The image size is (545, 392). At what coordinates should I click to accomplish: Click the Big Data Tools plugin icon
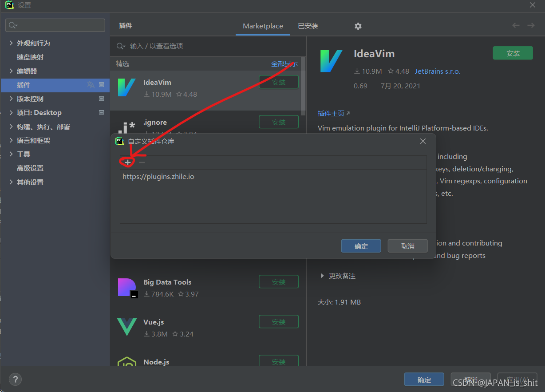tap(127, 288)
